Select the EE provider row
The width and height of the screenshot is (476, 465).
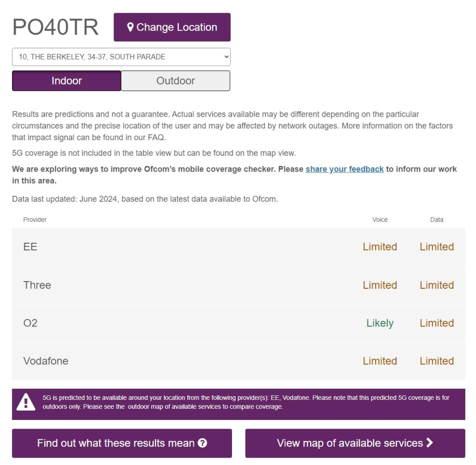(x=238, y=247)
